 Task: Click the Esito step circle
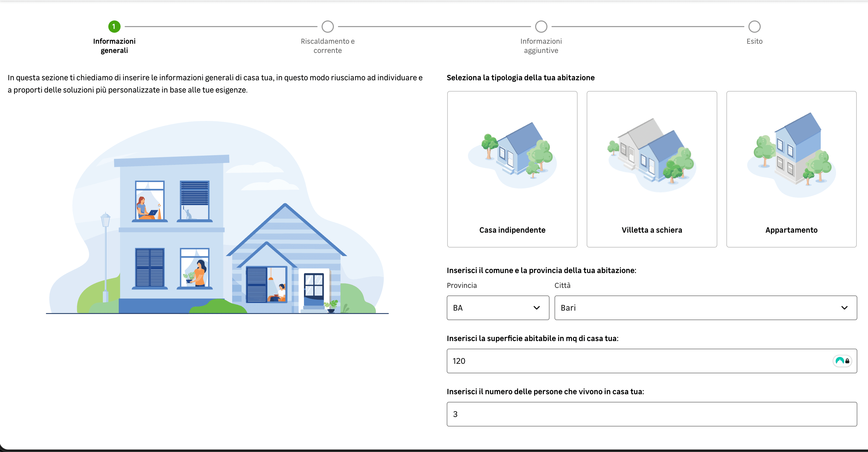tap(754, 26)
